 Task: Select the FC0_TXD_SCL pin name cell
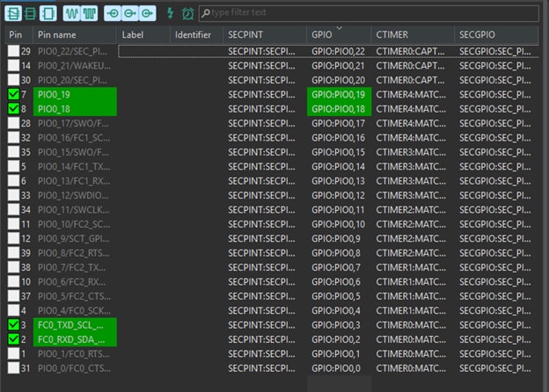[75, 325]
